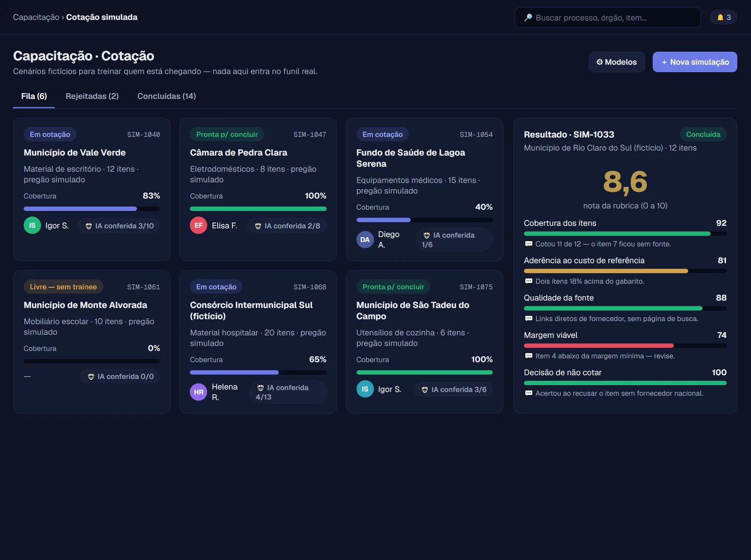Click the IS avatar on SIM-1075 card
This screenshot has width=751, height=560.
365,389
